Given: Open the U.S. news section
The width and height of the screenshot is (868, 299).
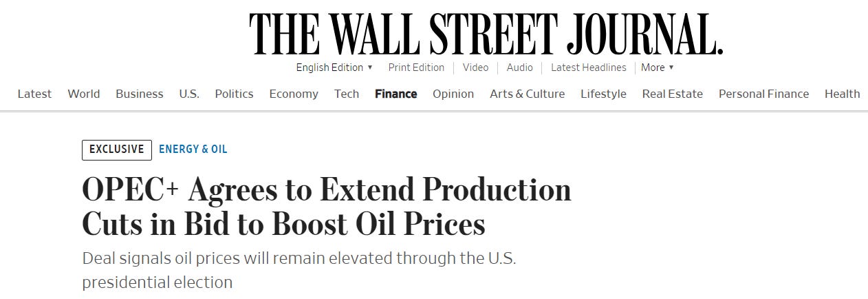Looking at the screenshot, I should coord(189,94).
